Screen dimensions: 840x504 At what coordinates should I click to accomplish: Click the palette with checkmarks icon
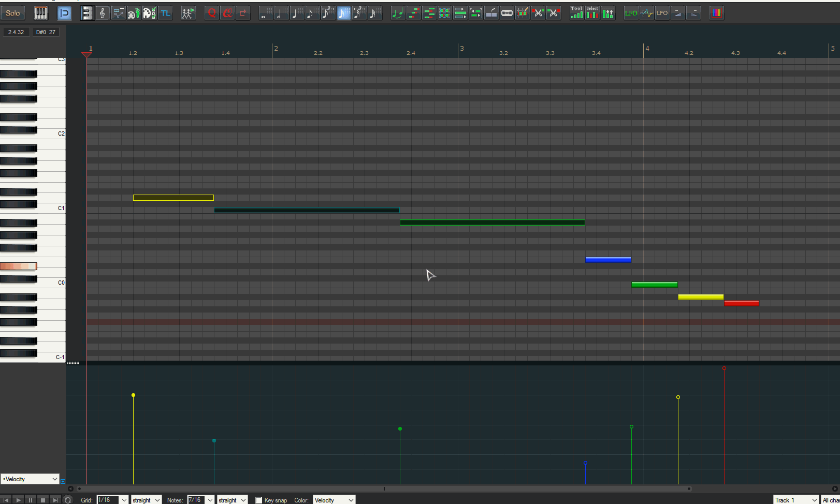click(x=149, y=13)
